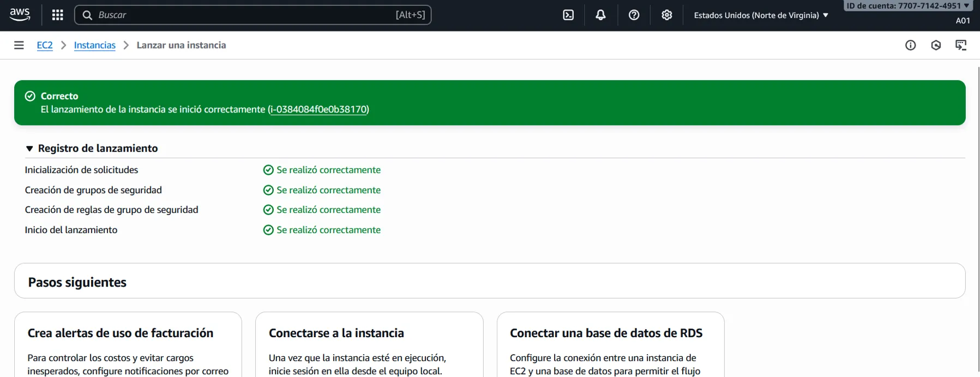This screenshot has height=377, width=980.
Task: Open instance i-0384084f0e0b38170 link
Action: coord(318,110)
